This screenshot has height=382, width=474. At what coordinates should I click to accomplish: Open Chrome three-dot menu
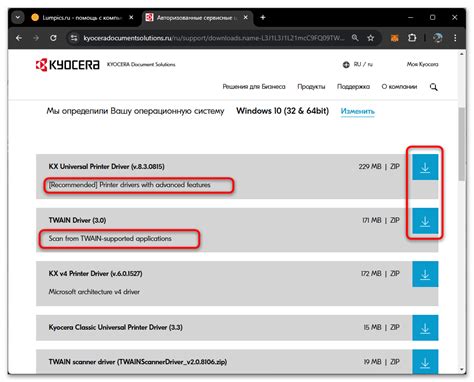coord(455,38)
